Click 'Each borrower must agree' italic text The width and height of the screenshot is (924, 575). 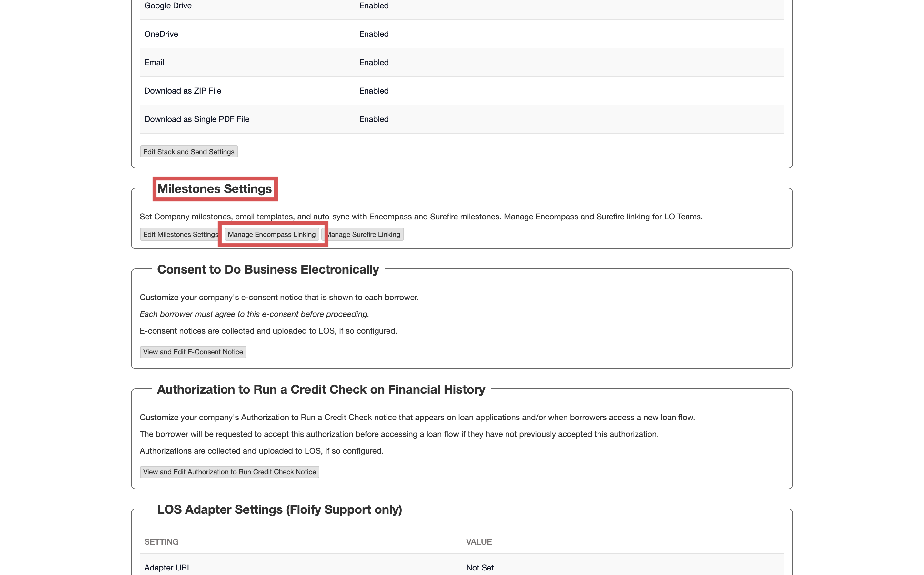[254, 314]
